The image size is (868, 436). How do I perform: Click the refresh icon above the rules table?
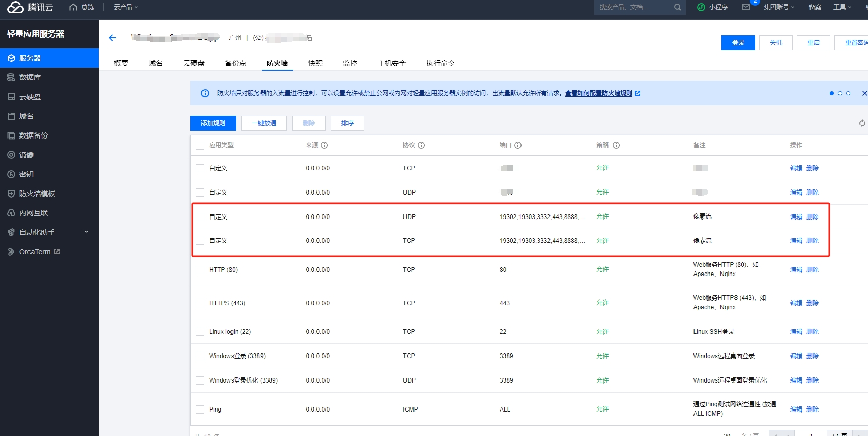coord(862,123)
